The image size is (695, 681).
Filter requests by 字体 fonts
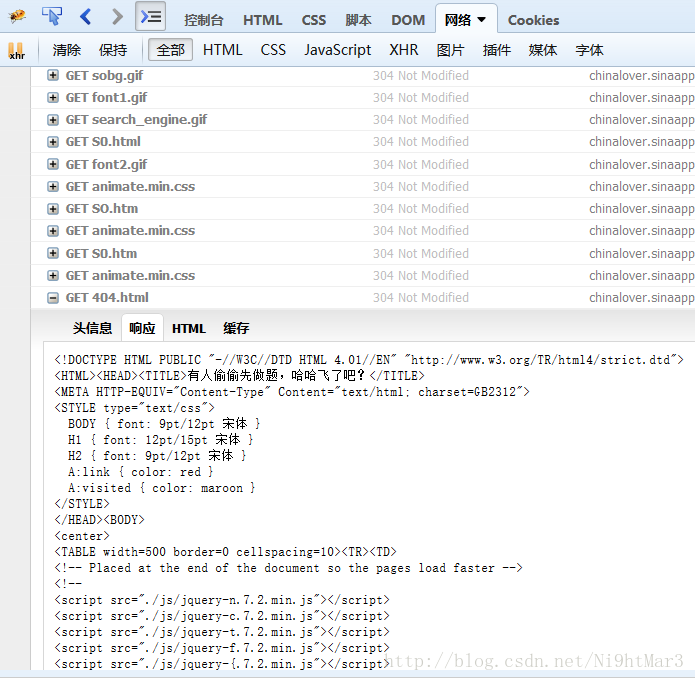coord(590,50)
